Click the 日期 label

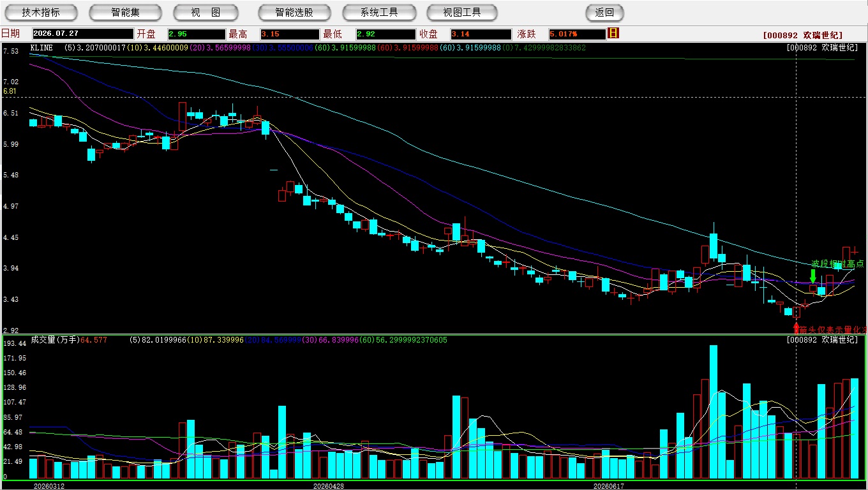[x=10, y=34]
